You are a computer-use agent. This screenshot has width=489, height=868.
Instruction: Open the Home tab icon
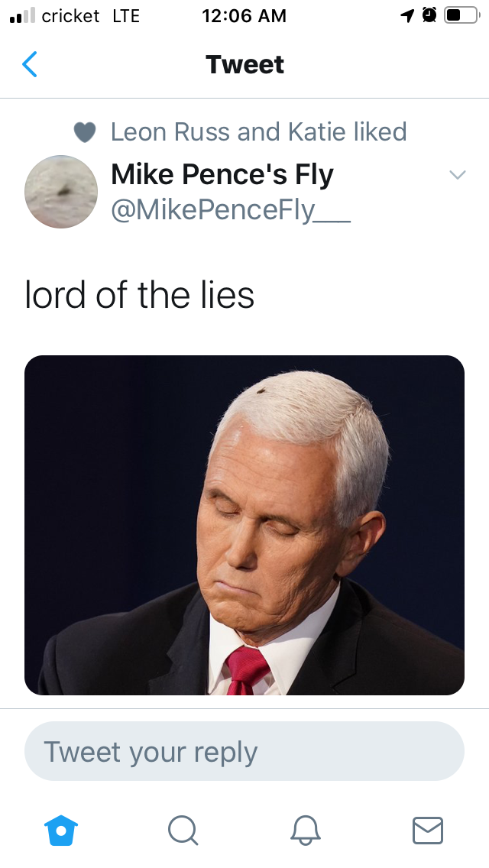tap(60, 829)
